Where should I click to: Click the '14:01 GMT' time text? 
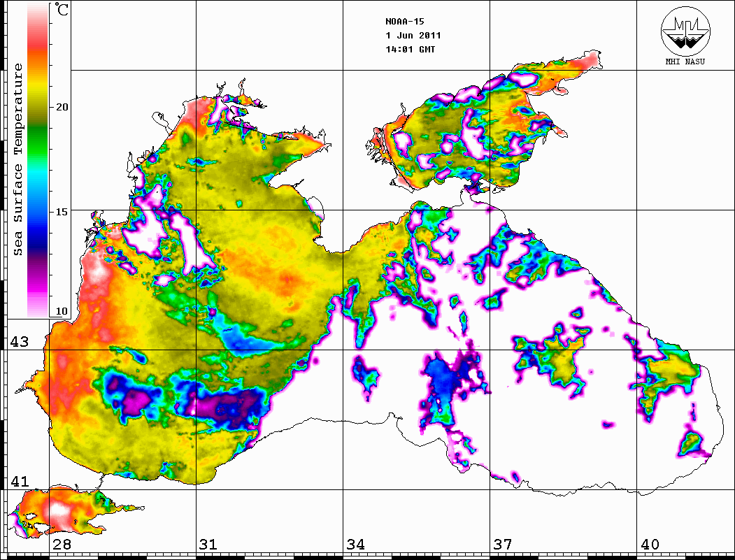point(410,49)
